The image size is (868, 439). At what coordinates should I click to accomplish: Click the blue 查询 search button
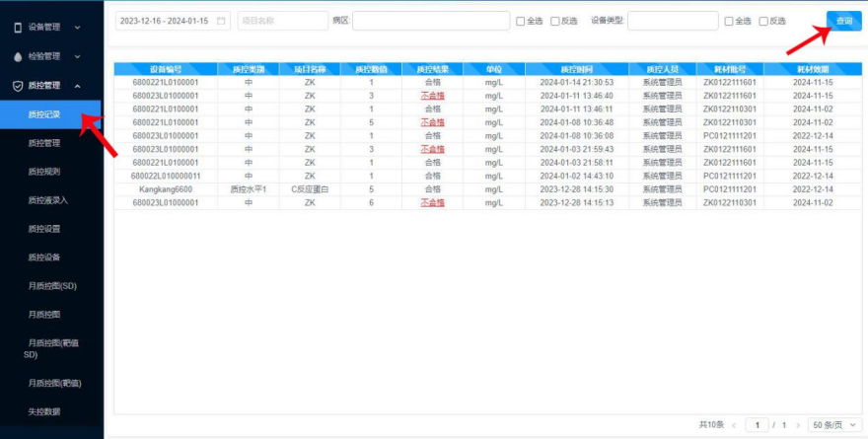[x=844, y=21]
